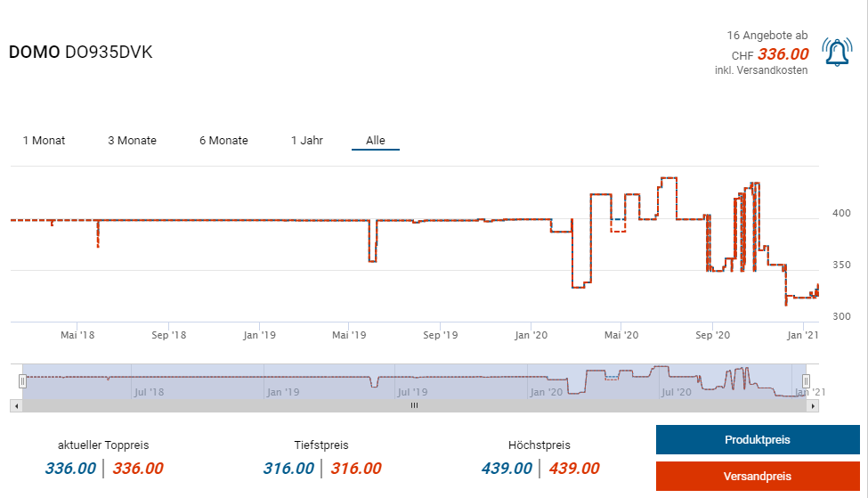
Task: Click the right navigator range handle
Action: point(807,381)
